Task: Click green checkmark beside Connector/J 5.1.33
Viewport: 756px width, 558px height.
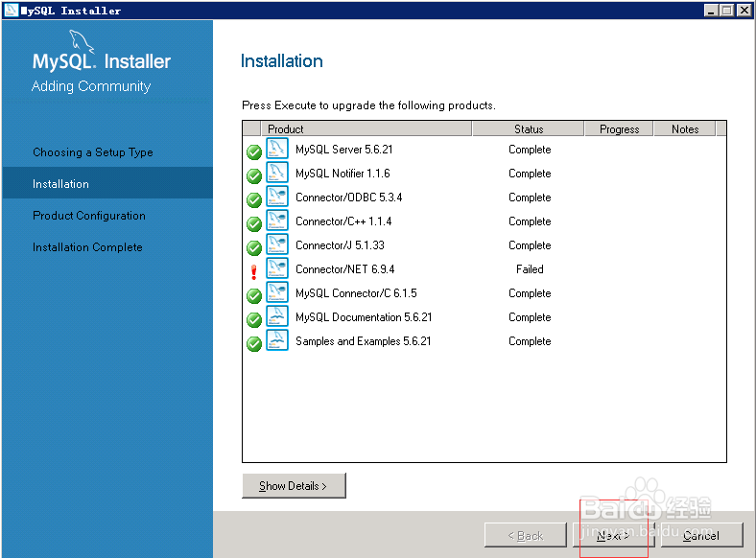Action: [254, 248]
